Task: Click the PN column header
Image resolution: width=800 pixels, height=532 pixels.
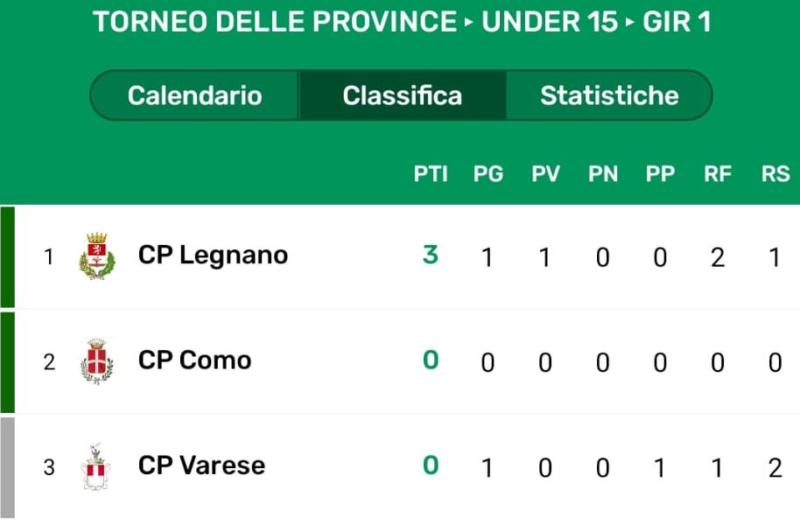Action: [602, 174]
